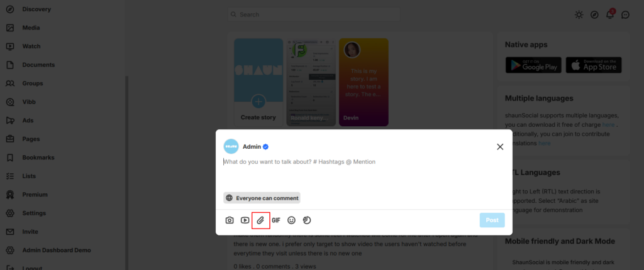Add a poll with the chart icon
644x270 pixels.
click(307, 220)
